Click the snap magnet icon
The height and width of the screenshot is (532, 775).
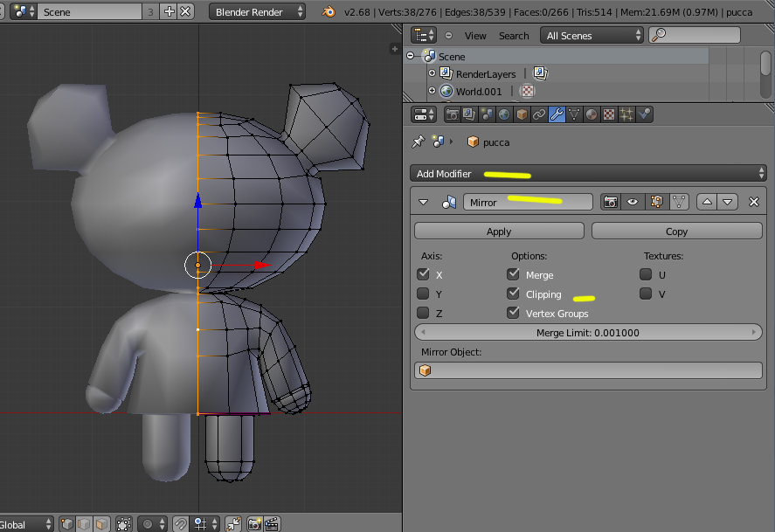pos(179,524)
